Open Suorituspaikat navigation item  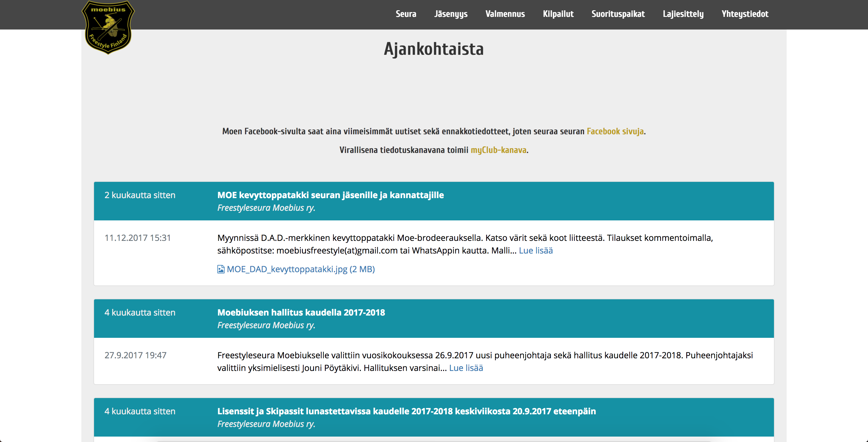[618, 14]
